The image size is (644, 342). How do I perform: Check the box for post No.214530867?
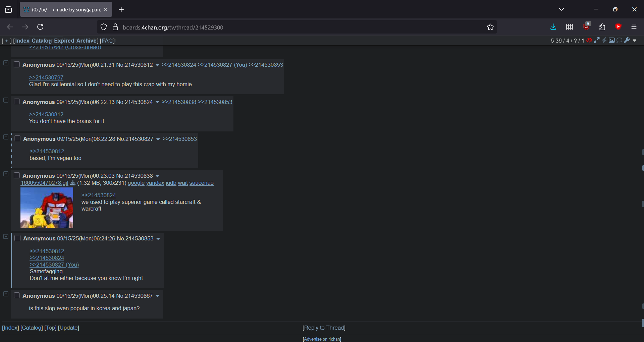click(x=17, y=296)
